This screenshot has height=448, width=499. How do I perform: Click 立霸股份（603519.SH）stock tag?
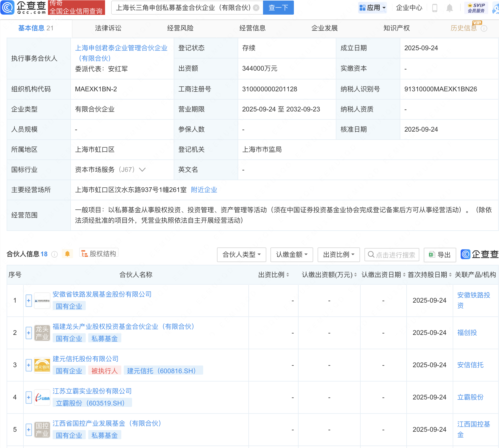coord(92,403)
